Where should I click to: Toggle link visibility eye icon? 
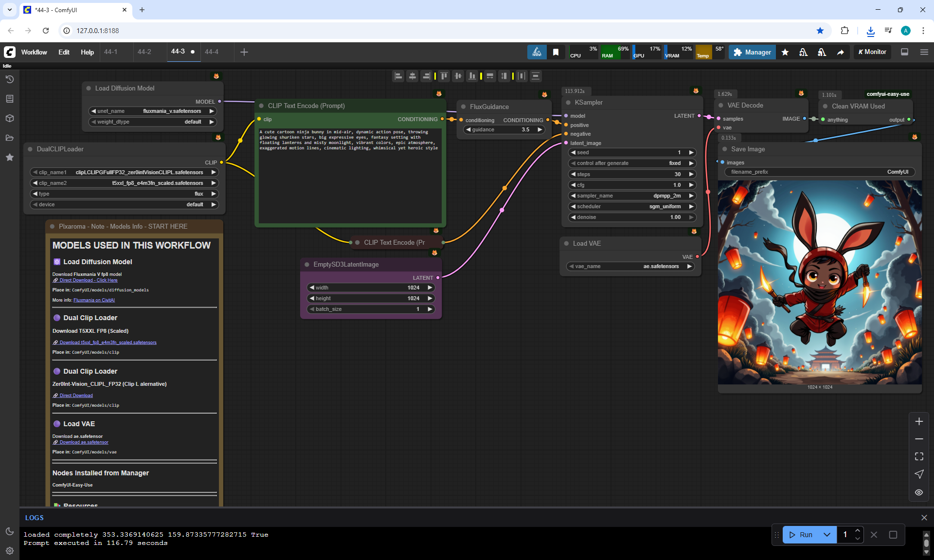[x=919, y=492]
